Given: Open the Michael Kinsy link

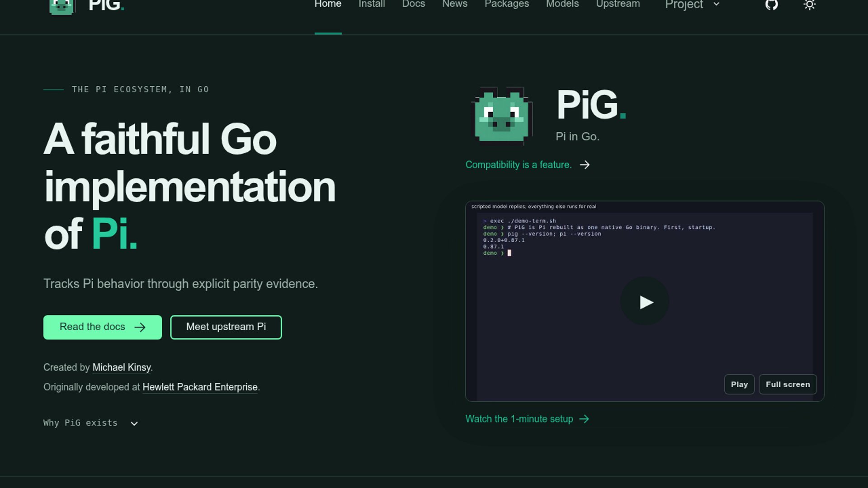Looking at the screenshot, I should pos(122,368).
